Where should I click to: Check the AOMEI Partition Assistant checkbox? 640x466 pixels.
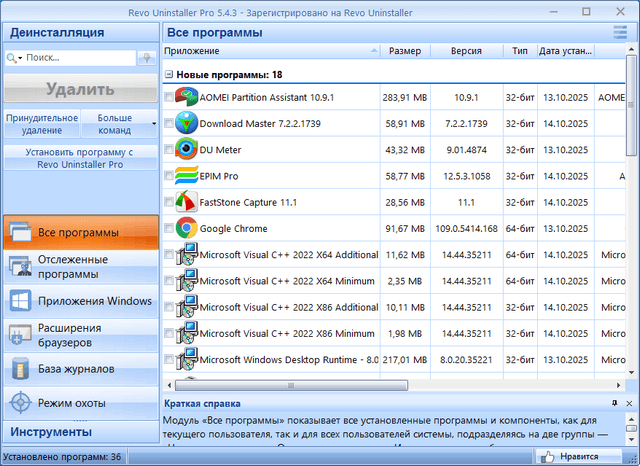click(168, 98)
